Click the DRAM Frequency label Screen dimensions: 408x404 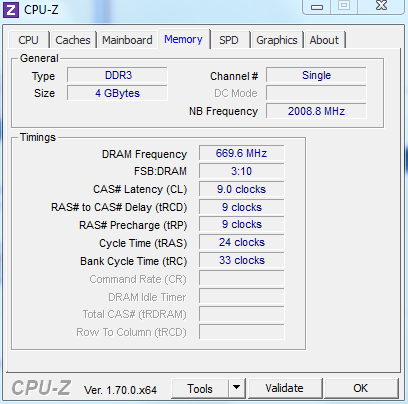(144, 154)
